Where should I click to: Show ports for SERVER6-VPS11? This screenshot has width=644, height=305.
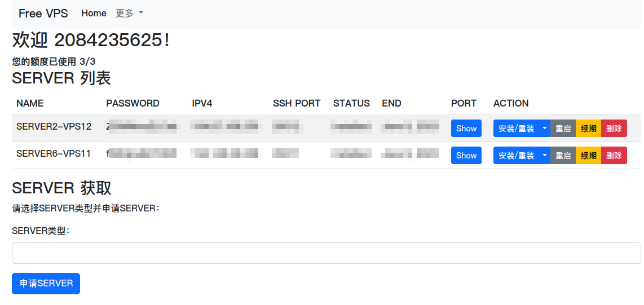[x=466, y=156]
